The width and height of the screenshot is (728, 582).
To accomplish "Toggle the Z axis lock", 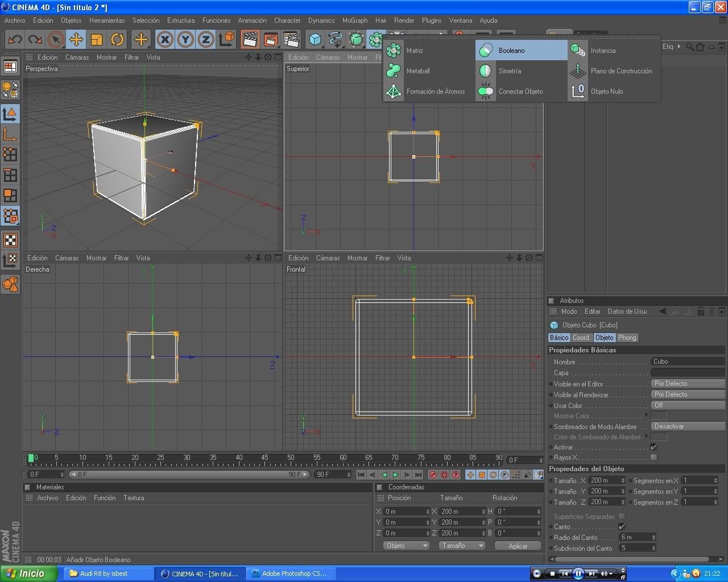I will tap(206, 39).
